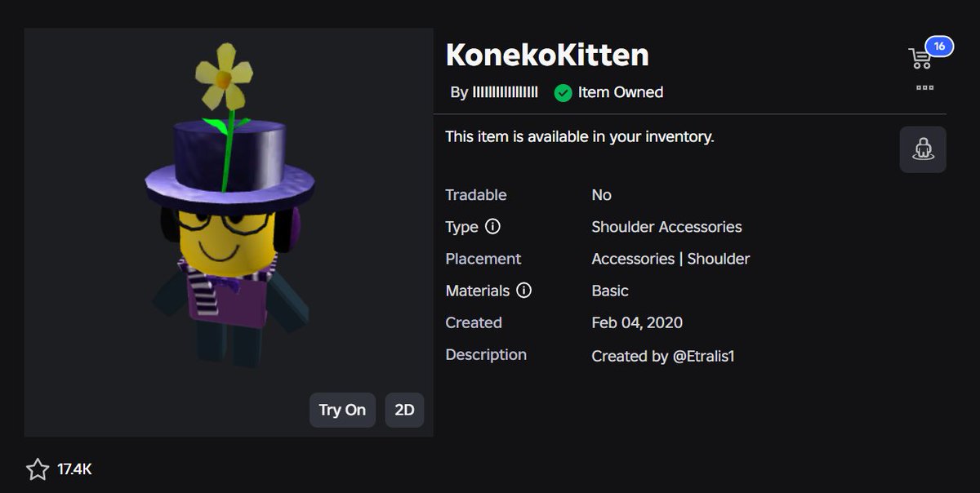The image size is (980, 493).
Task: Click the yellow flower on the hat
Action: tap(225, 78)
